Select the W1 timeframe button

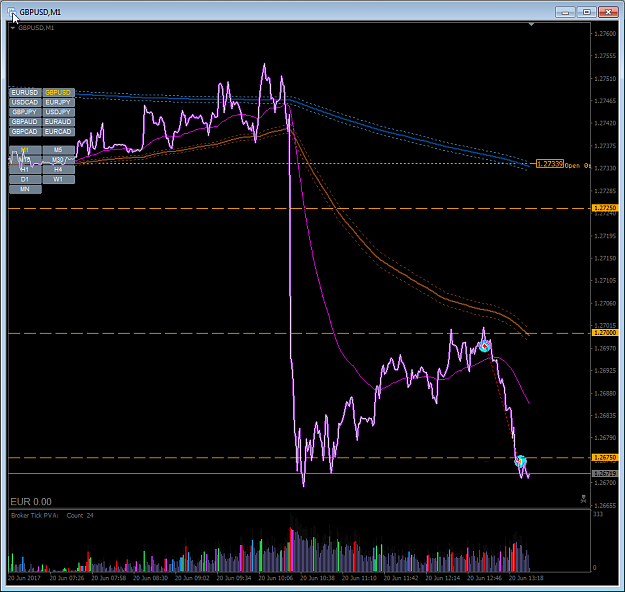58,179
